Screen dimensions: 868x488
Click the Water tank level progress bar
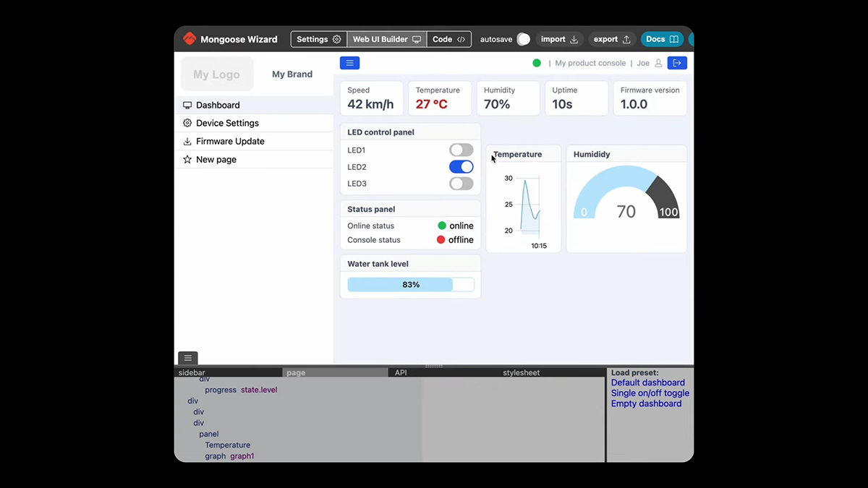point(410,285)
